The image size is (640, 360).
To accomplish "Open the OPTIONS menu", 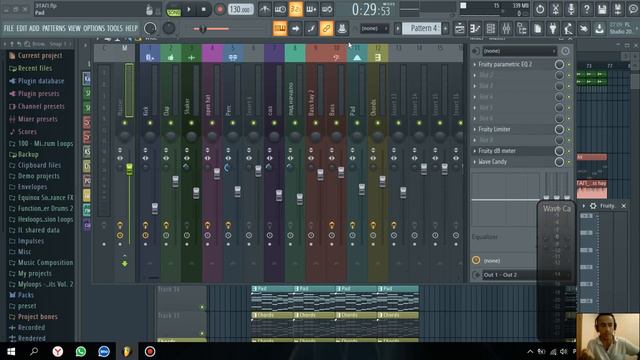I will coord(94,29).
